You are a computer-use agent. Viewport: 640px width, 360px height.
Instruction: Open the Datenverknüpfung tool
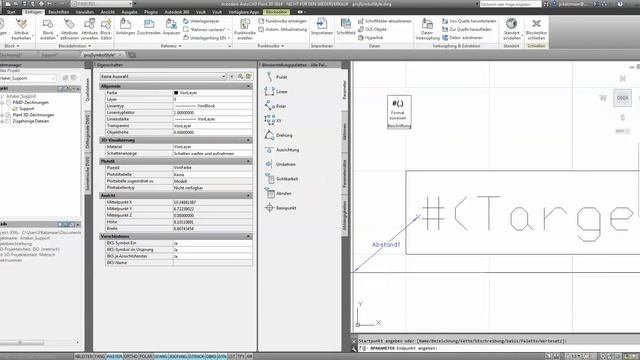click(x=427, y=29)
